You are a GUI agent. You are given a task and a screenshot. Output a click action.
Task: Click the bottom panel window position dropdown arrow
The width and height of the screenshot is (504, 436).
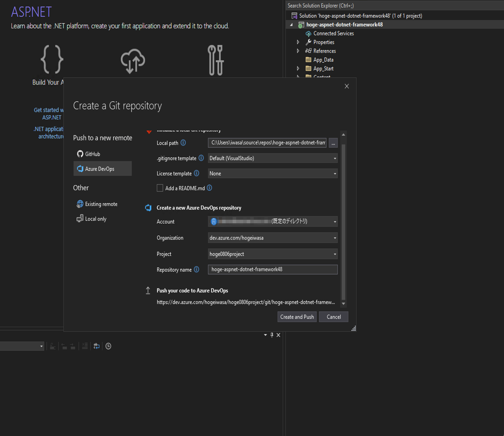tap(265, 335)
